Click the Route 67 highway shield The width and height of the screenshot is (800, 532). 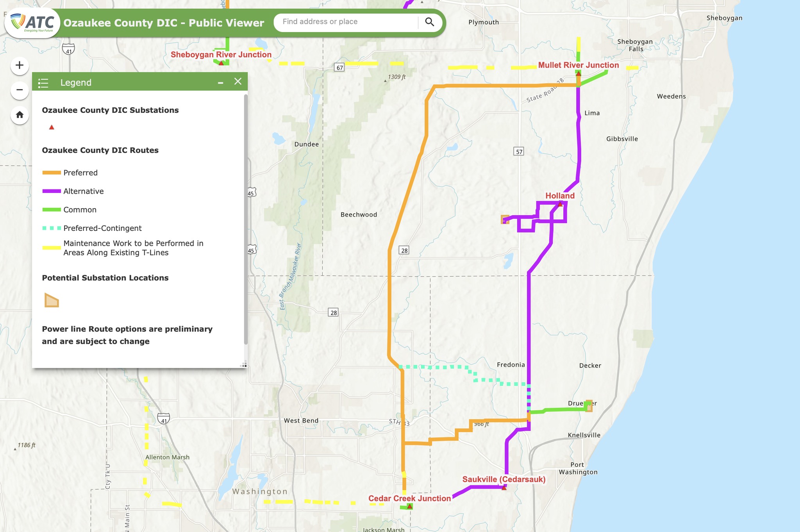[x=340, y=68]
